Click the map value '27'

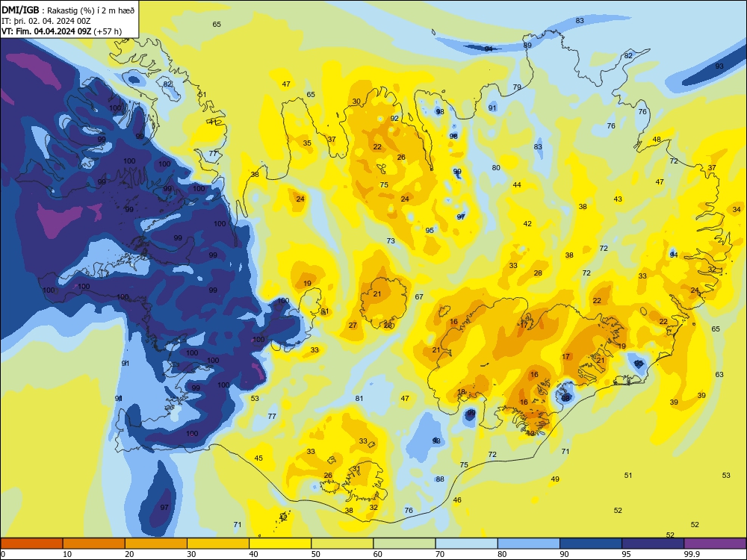coord(353,326)
